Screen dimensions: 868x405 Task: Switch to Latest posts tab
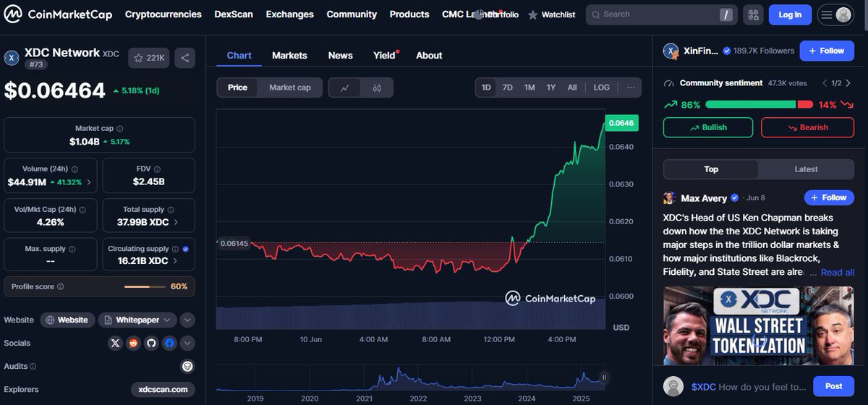click(x=806, y=169)
